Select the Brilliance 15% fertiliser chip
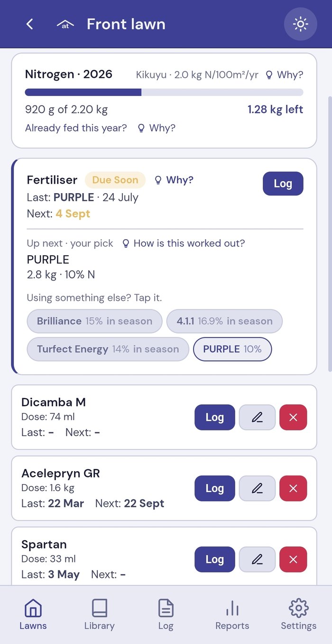The image size is (332, 644). (94, 321)
